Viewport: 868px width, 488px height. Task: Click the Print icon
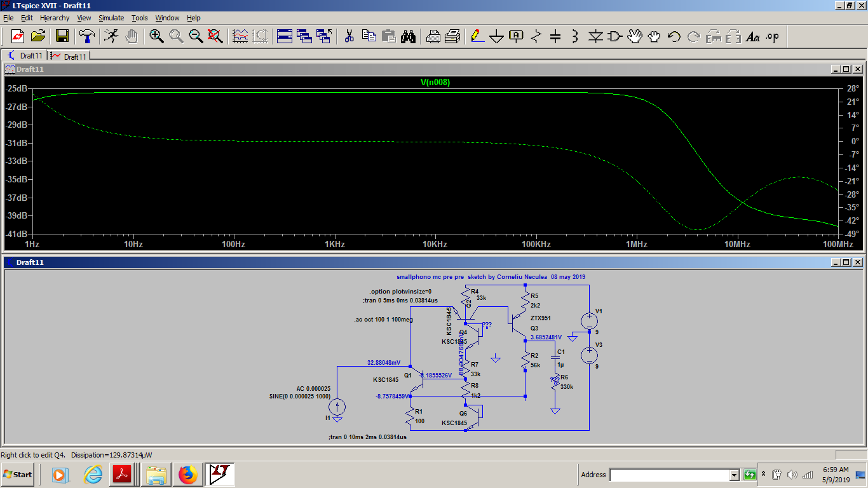(x=433, y=36)
